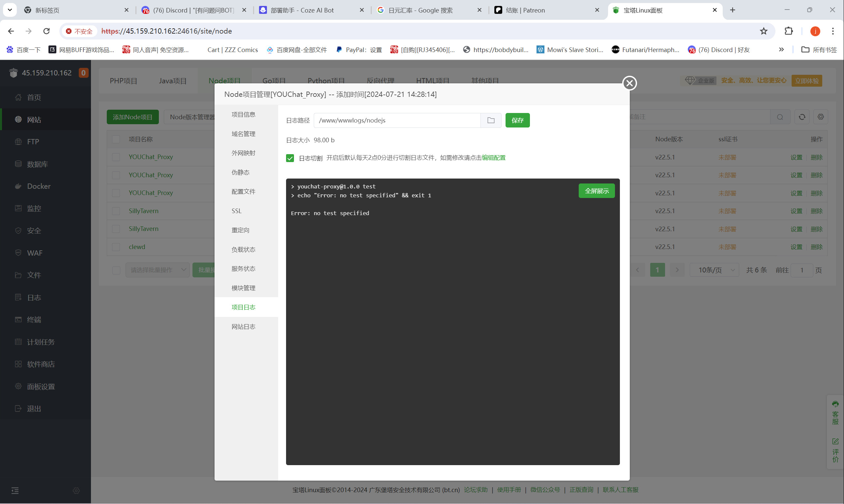Bookmark this page with star icon

[764, 31]
